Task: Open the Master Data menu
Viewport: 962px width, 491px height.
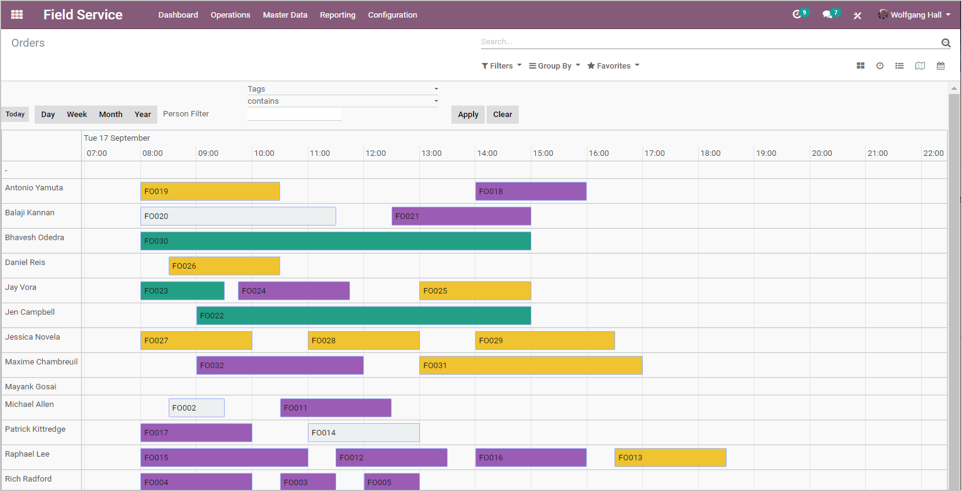Action: tap(285, 15)
